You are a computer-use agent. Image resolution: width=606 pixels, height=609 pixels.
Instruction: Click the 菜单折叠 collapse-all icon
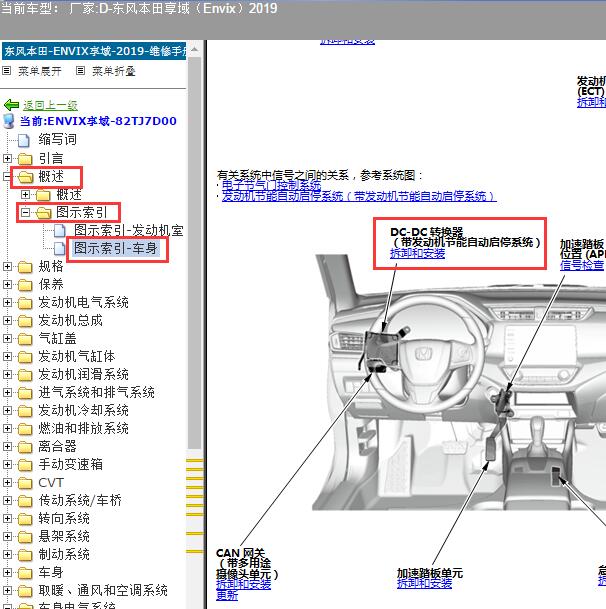pyautogui.click(x=80, y=71)
